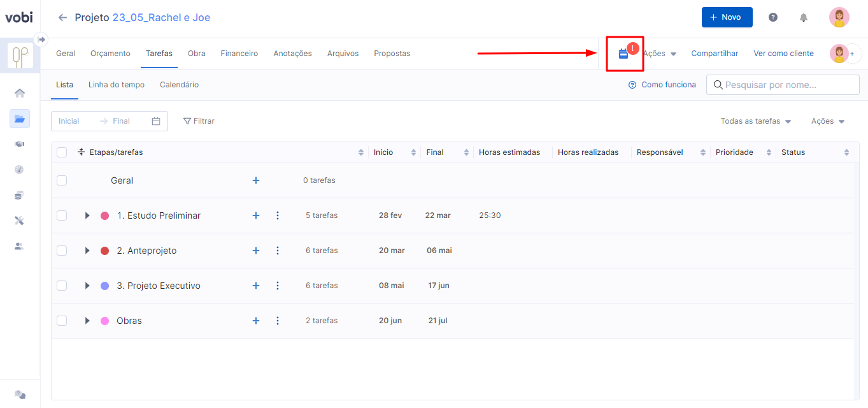Open the notifications bell
This screenshot has height=408, width=868.
pos(804,17)
